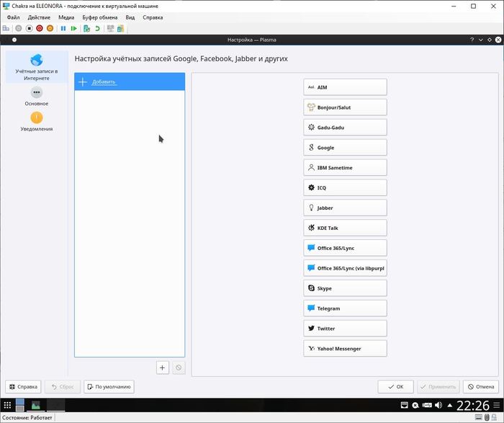Click the volume icon in system tray

point(438,406)
